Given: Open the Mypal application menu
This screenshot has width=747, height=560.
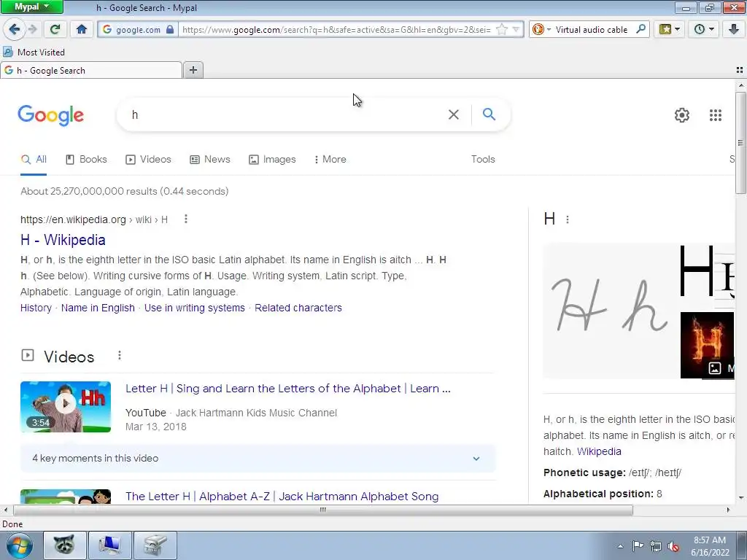Looking at the screenshot, I should 31,7.
